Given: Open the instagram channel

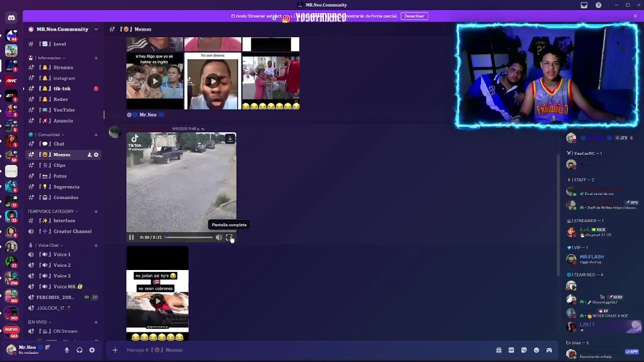Looking at the screenshot, I should click(63, 78).
